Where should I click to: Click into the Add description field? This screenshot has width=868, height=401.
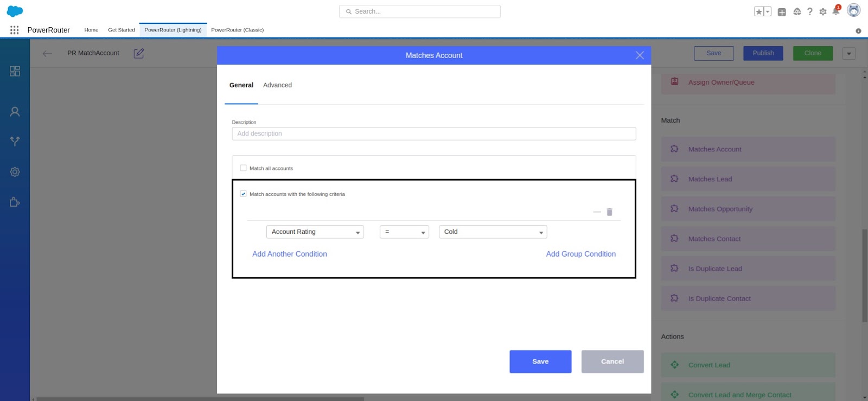pos(434,133)
